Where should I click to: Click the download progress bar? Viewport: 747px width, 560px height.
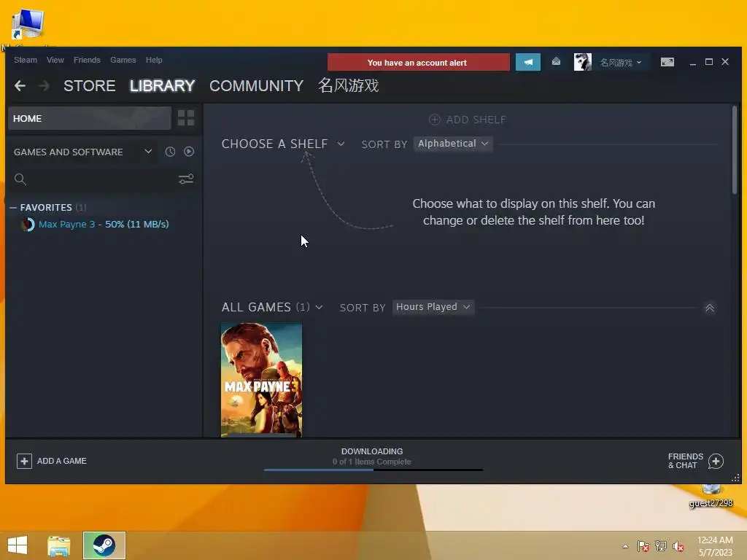[373, 470]
